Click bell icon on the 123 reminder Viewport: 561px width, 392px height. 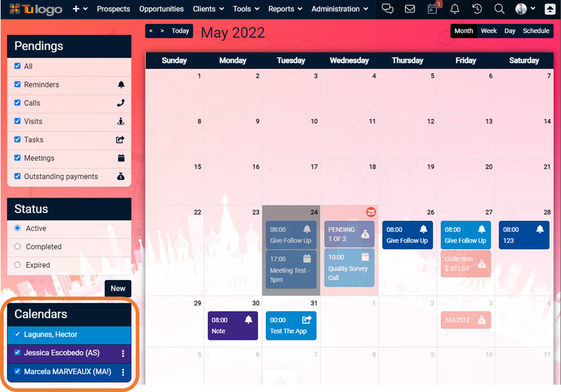(x=540, y=229)
